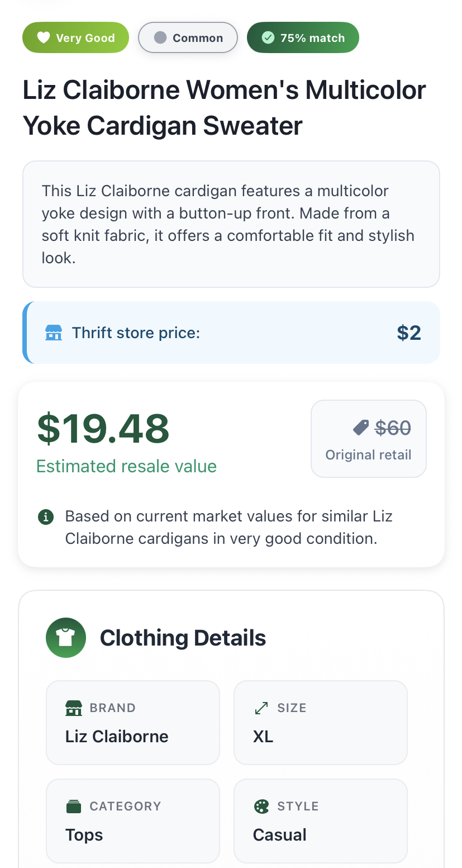Select the Common rarity badge

point(188,38)
